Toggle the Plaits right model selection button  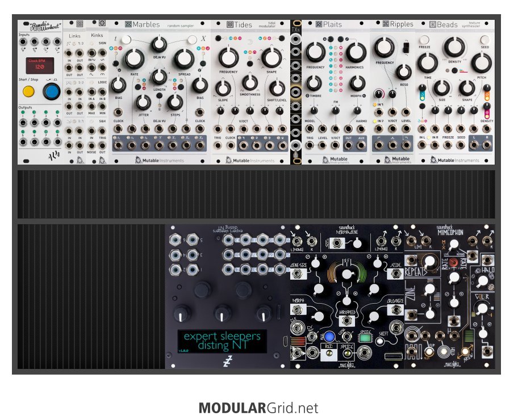(341, 39)
